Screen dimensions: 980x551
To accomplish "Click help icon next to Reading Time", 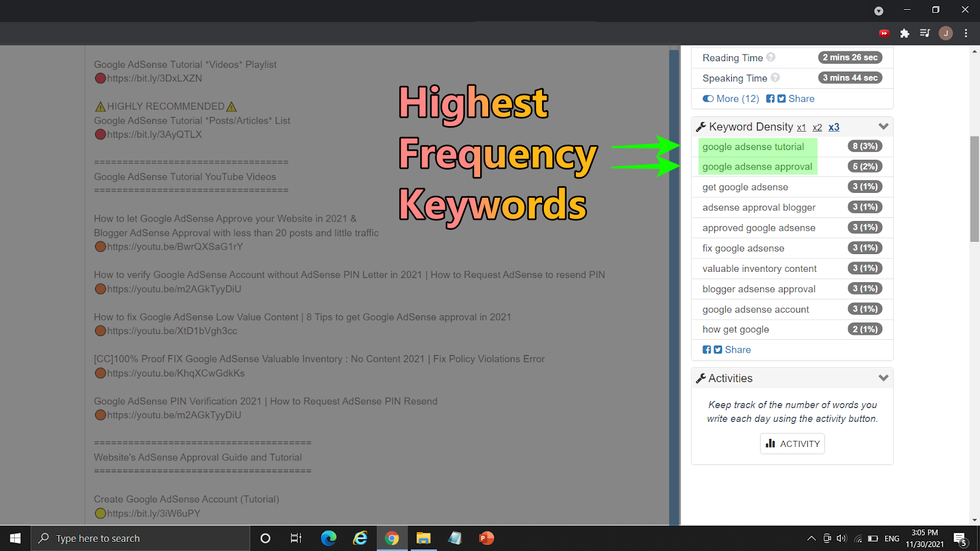I will 771,57.
